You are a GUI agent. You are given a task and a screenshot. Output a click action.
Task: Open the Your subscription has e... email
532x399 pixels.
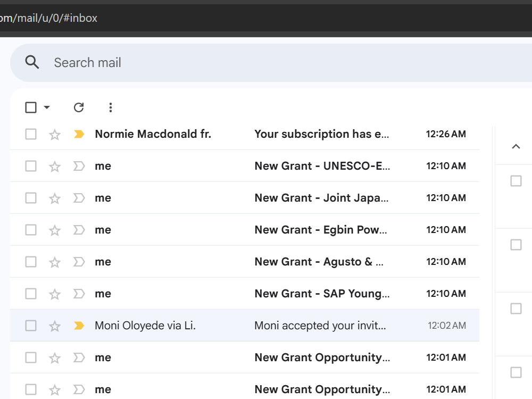[x=321, y=134]
